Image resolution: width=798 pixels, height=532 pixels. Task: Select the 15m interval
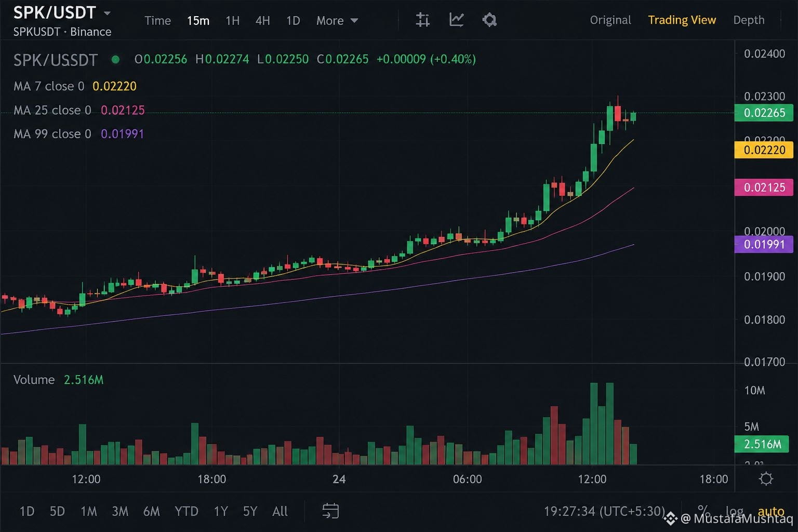tap(198, 21)
